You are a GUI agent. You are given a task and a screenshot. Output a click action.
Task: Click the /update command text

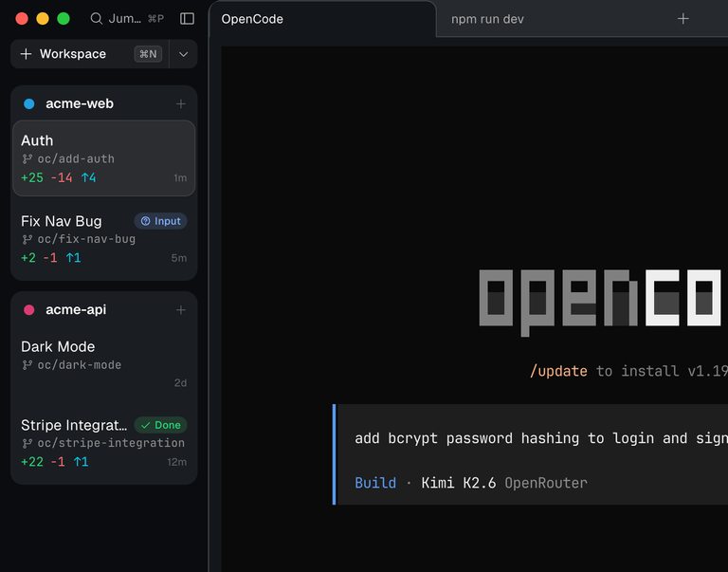[x=558, y=371]
